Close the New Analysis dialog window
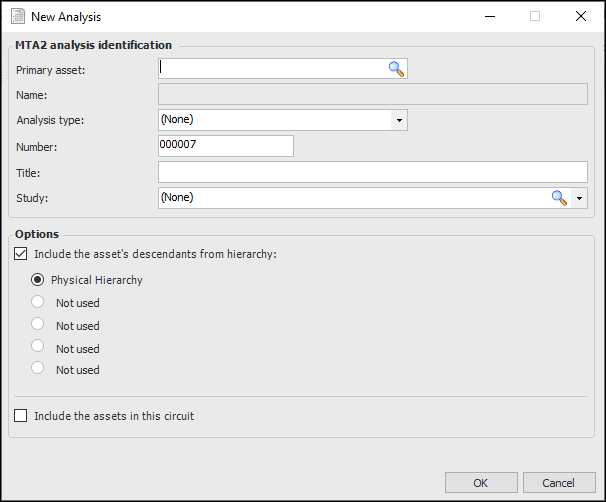 click(581, 17)
